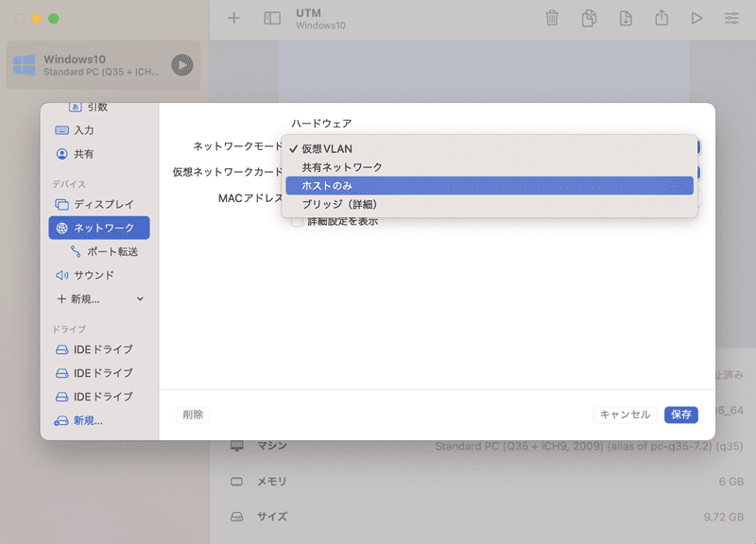Click the plus icon to create VM
Image resolution: width=756 pixels, height=544 pixels.
pos(233,18)
